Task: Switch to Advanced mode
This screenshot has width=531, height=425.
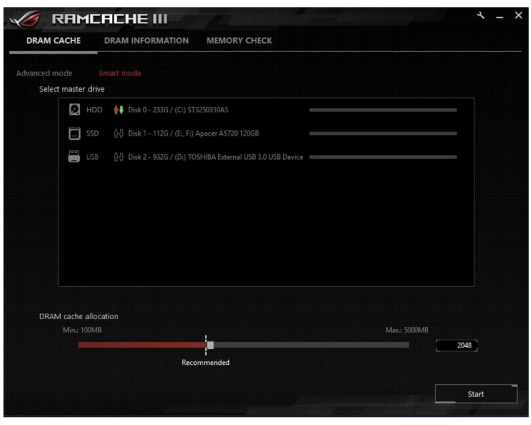Action: (44, 73)
